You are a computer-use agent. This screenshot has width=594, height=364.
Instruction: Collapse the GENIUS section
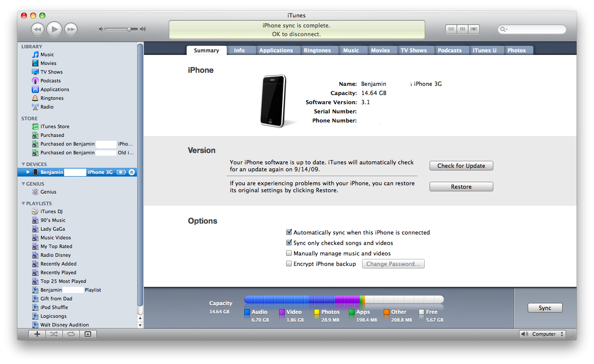click(23, 184)
